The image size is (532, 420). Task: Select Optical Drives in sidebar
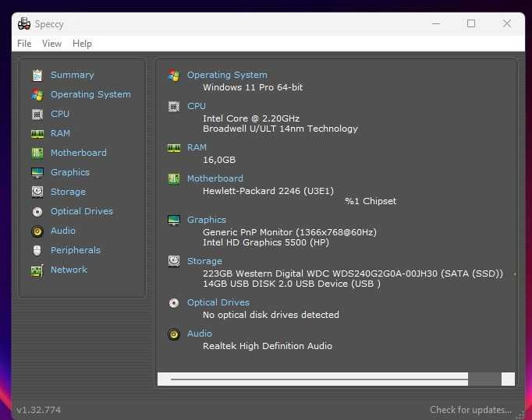[81, 211]
